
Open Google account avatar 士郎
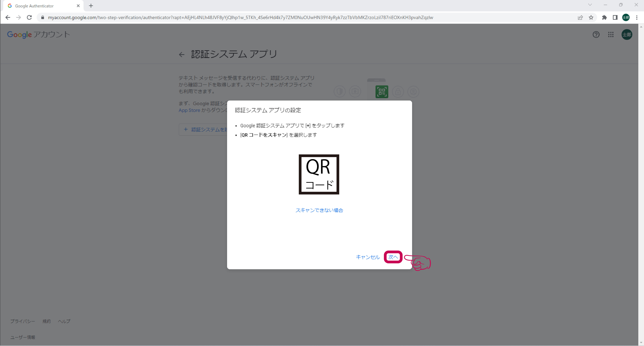click(x=627, y=35)
